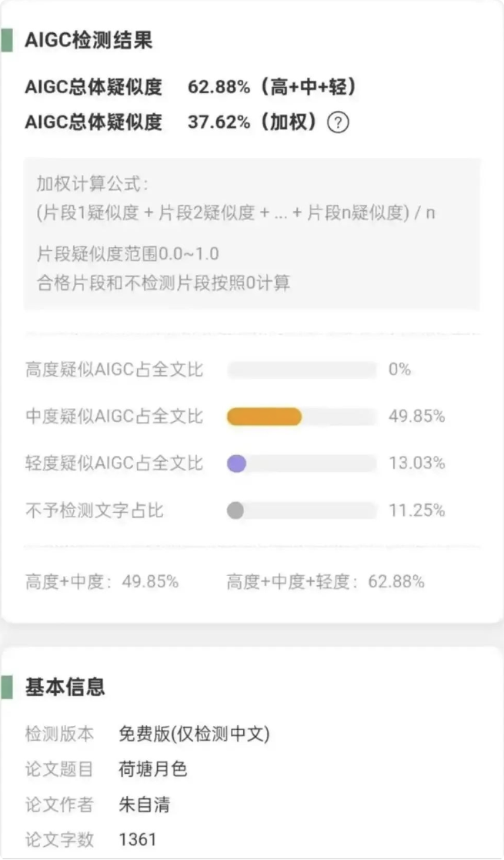Viewport: 504px width, 860px height.
Task: Click the 11.25% value for 不予检测文字
Action: click(416, 510)
